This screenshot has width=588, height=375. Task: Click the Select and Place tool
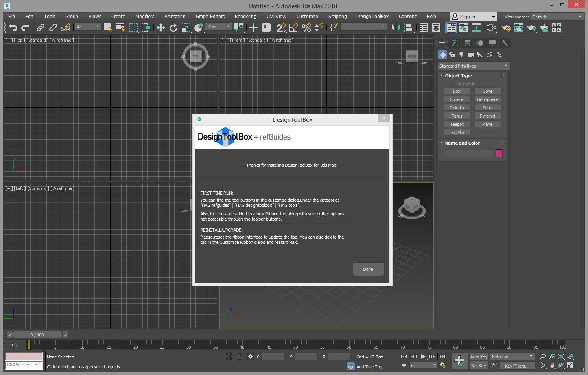pyautogui.click(x=199, y=28)
